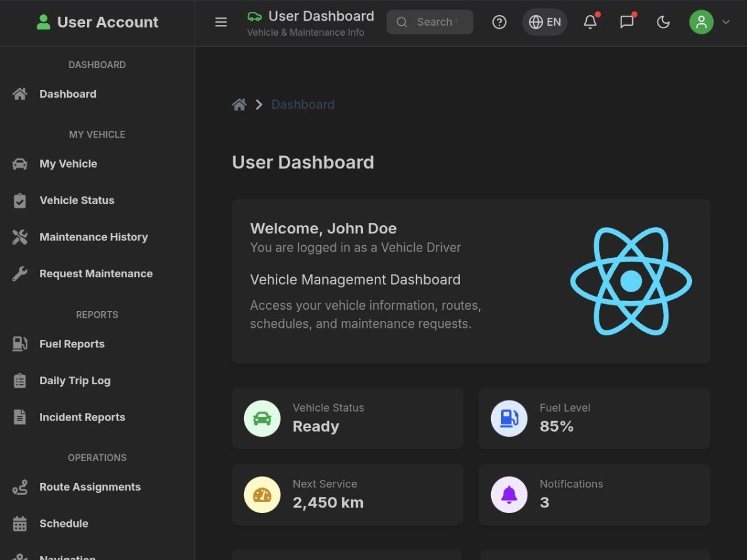
Task: Open the EN language selector
Action: click(544, 22)
